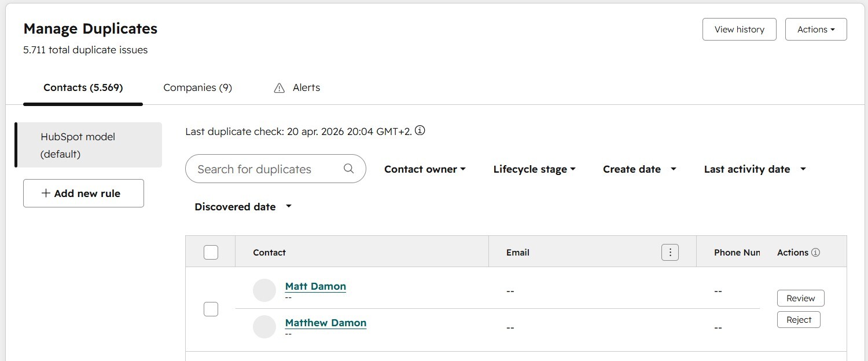Click Matt Damon's avatar placeholder

264,290
